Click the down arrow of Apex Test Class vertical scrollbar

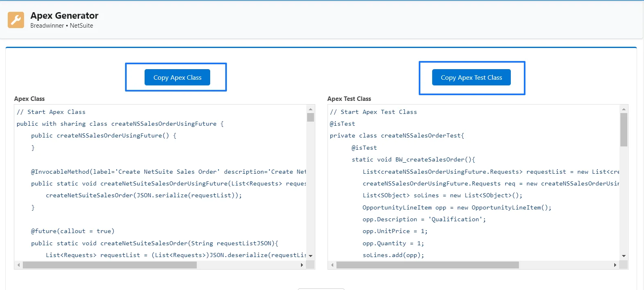coord(624,256)
